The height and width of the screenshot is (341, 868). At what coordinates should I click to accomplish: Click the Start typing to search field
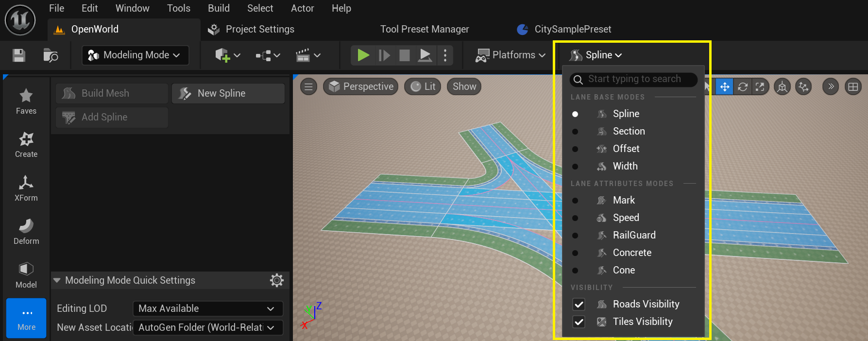click(634, 79)
